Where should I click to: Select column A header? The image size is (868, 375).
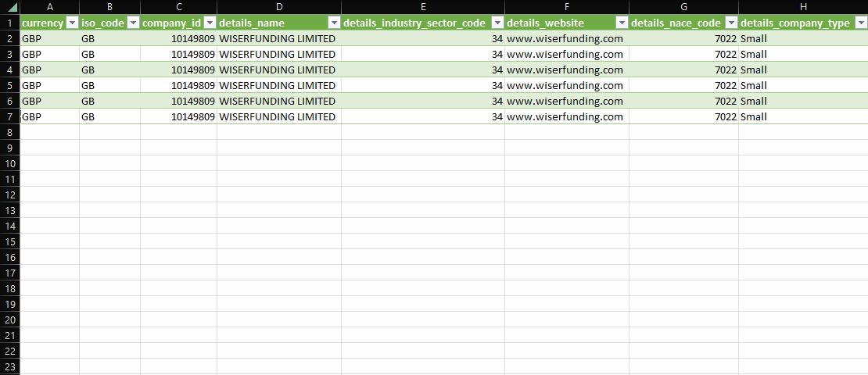(x=50, y=7)
